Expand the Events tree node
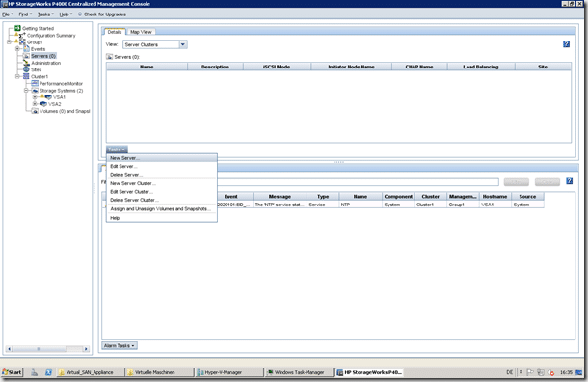The image size is (588, 382). tap(17, 49)
